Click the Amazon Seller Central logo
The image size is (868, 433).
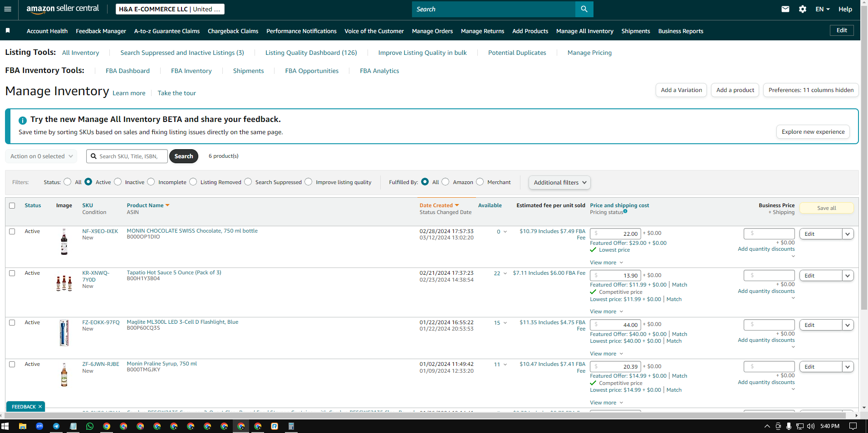point(63,9)
